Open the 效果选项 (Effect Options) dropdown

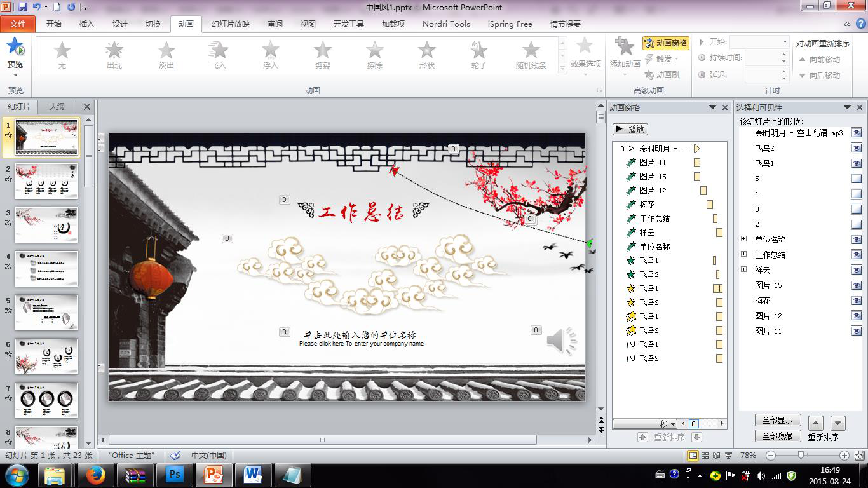(x=585, y=58)
